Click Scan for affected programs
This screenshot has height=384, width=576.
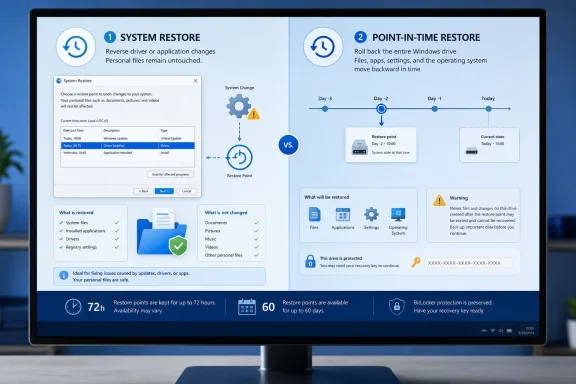tap(170, 174)
